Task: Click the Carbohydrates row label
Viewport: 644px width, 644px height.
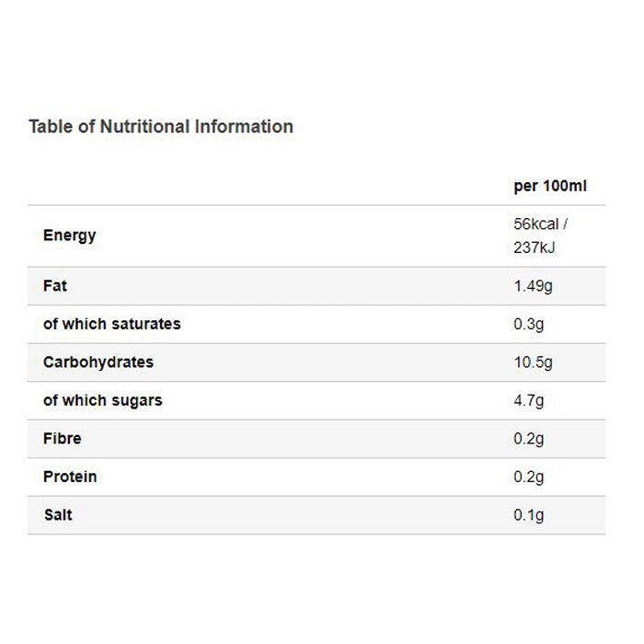Action: (98, 362)
